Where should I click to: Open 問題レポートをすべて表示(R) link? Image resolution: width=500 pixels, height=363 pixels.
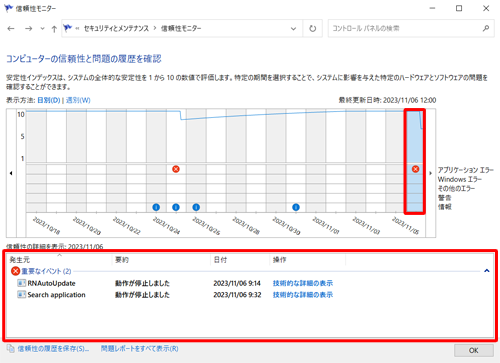click(x=140, y=349)
